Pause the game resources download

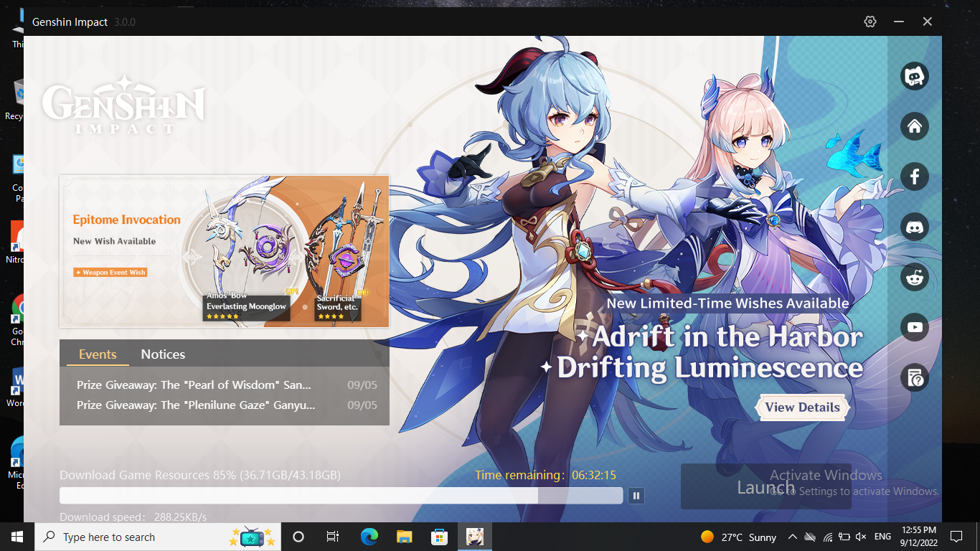pos(636,495)
